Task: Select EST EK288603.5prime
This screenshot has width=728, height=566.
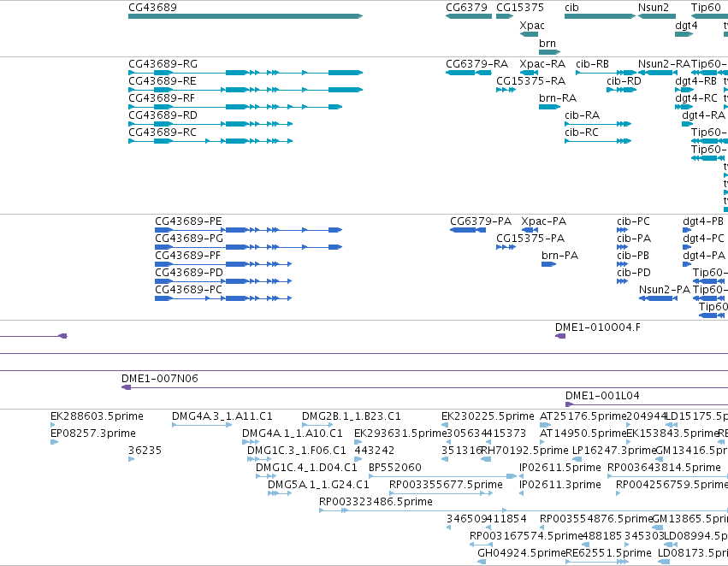Action: pyautogui.click(x=52, y=425)
